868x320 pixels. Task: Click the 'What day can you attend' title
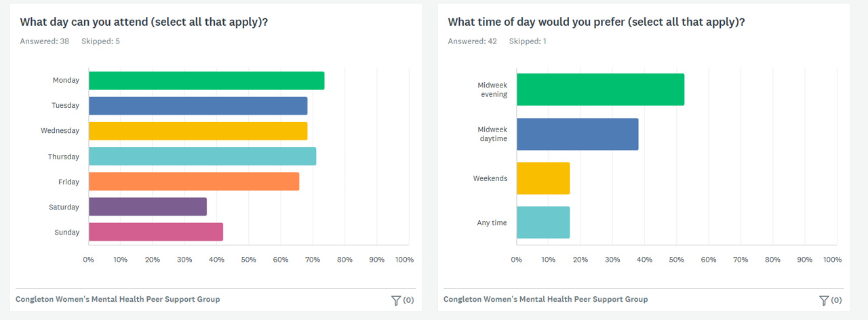(x=144, y=22)
